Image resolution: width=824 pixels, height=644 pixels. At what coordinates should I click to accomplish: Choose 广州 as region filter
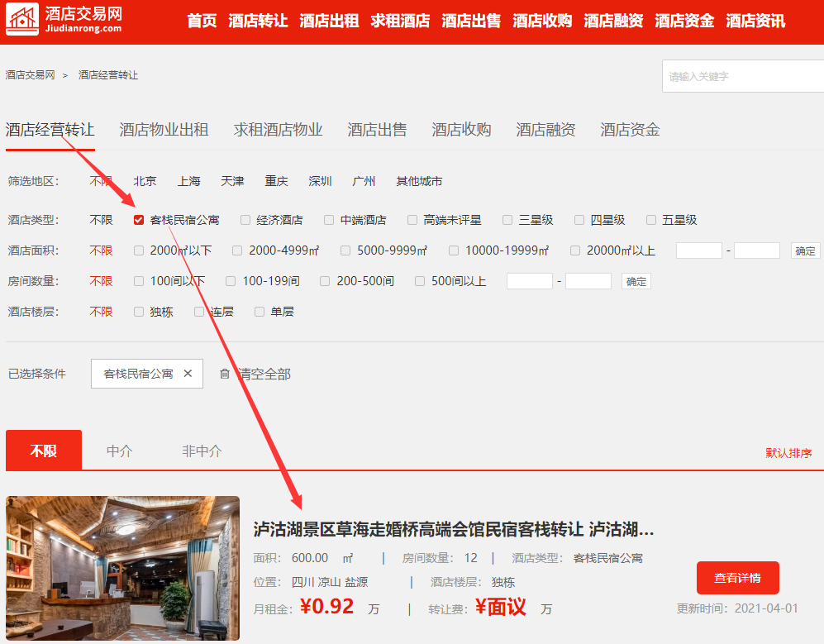364,181
